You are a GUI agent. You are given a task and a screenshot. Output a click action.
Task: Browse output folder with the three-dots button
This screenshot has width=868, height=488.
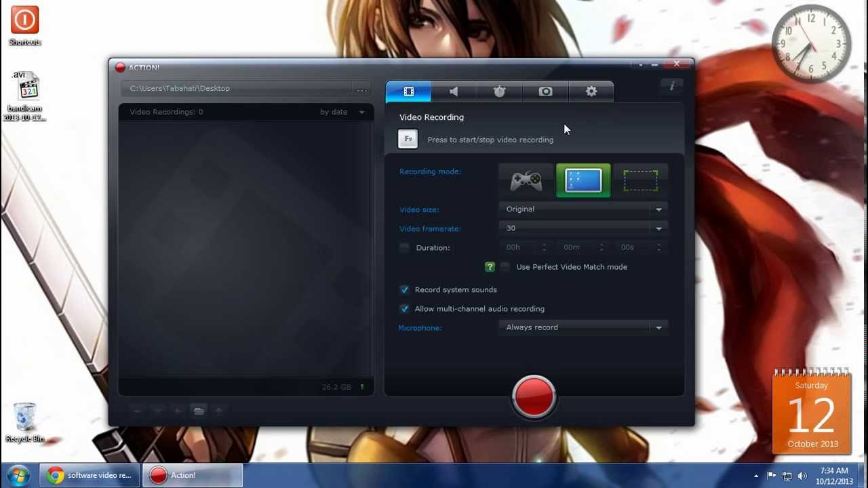click(362, 89)
